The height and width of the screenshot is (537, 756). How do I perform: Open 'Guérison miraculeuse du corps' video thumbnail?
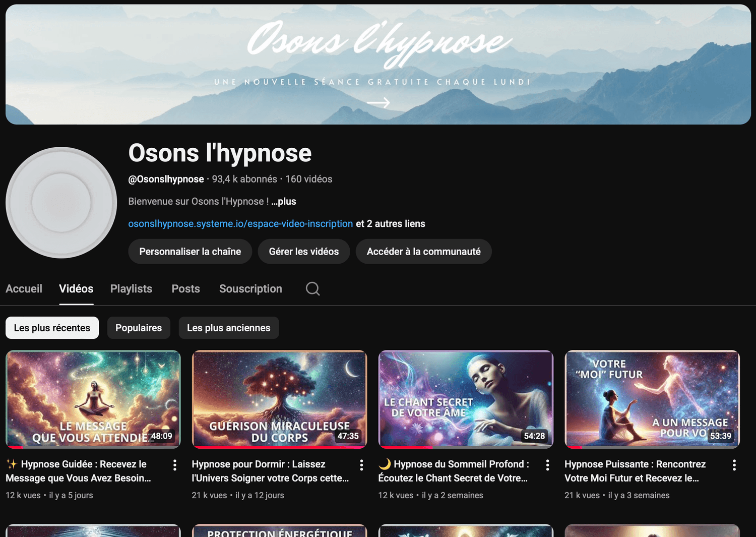[x=279, y=399]
